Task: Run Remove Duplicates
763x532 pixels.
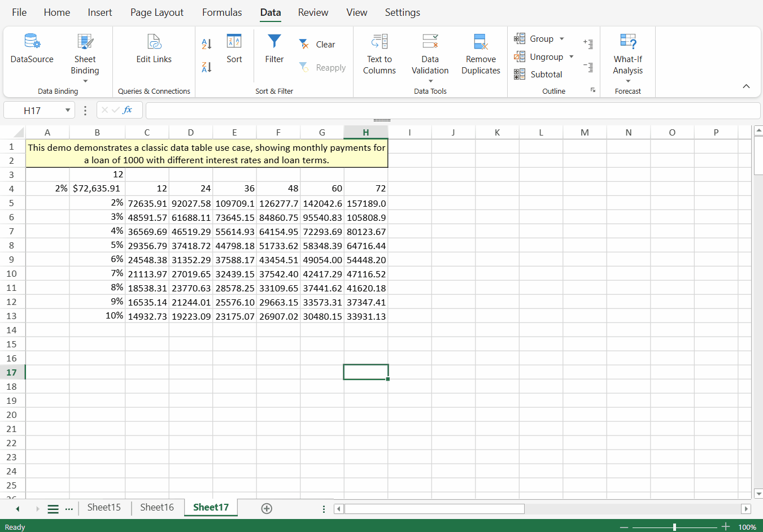Action: (481, 55)
